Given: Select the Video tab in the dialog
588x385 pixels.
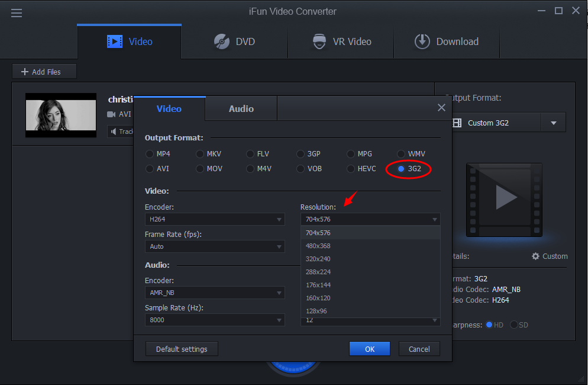Looking at the screenshot, I should [x=169, y=108].
